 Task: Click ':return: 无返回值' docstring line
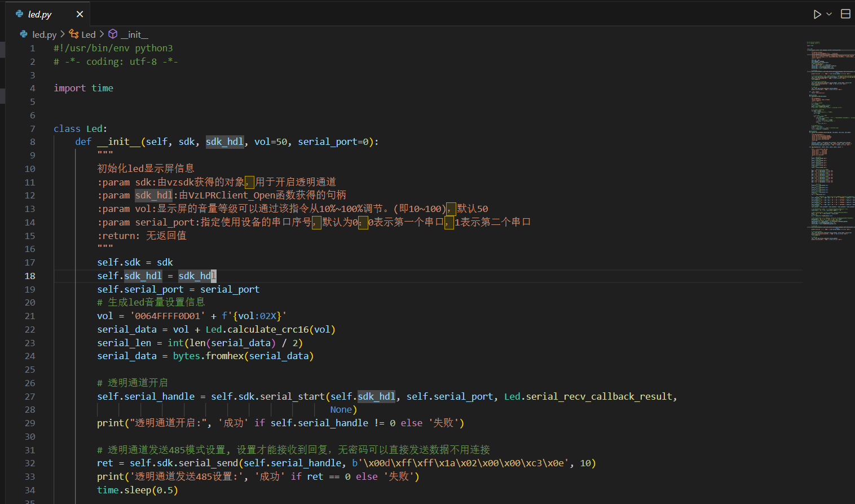pos(142,236)
